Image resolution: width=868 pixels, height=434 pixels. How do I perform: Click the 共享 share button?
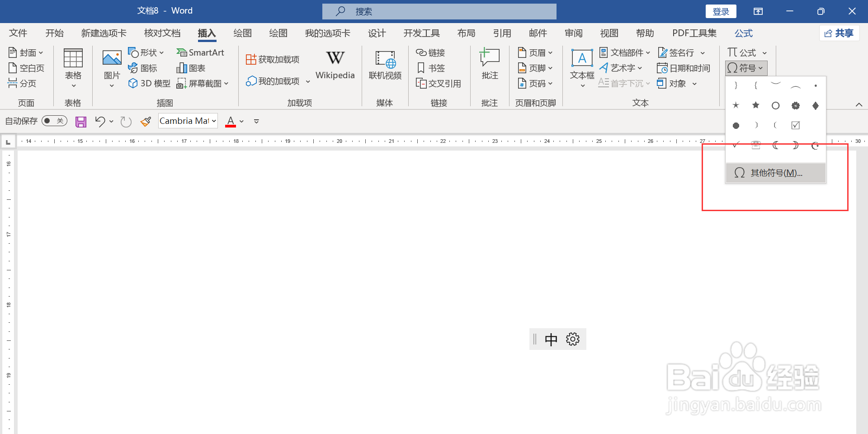[x=839, y=33]
